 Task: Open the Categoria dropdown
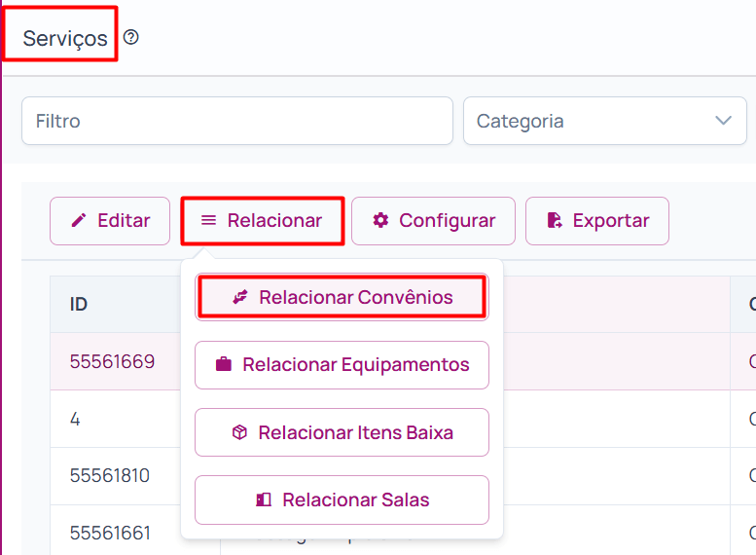tap(604, 121)
